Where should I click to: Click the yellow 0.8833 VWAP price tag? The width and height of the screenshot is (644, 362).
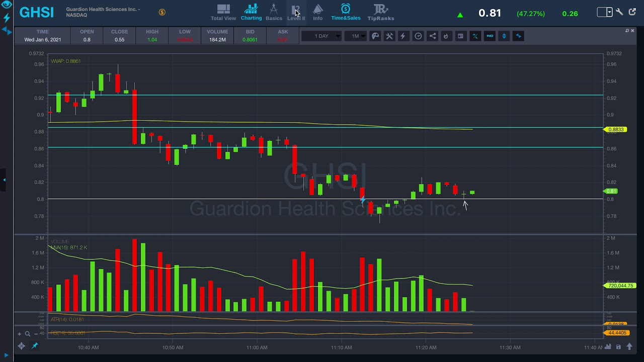(615, 130)
